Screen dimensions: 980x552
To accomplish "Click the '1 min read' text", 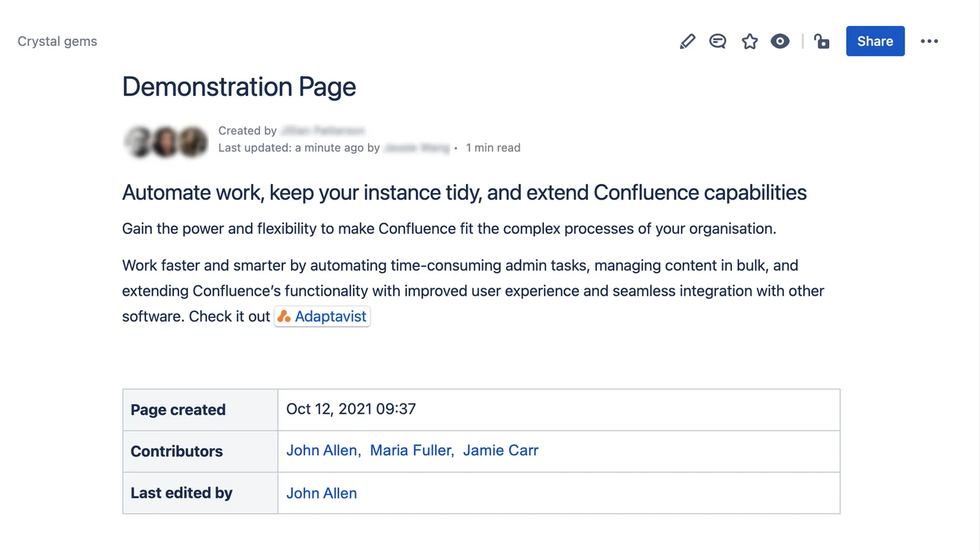I will point(493,148).
